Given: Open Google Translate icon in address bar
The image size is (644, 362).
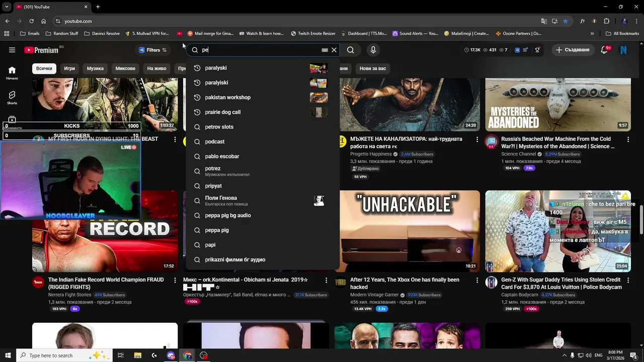Looking at the screenshot, I should click(544, 21).
